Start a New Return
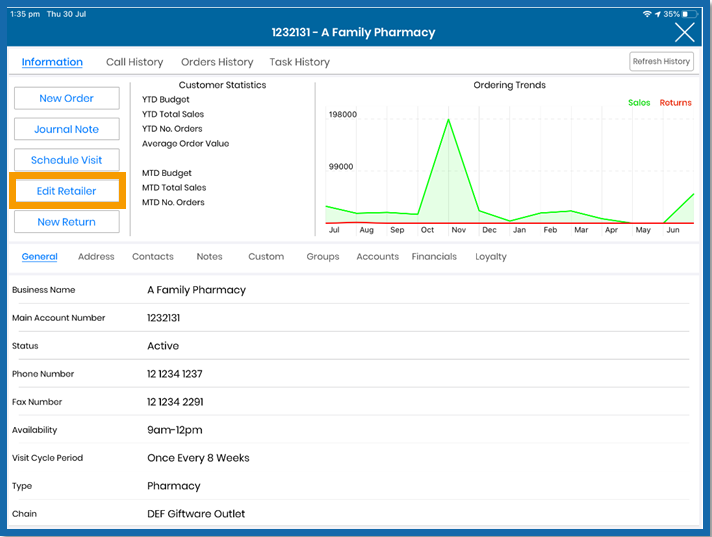 click(x=67, y=222)
